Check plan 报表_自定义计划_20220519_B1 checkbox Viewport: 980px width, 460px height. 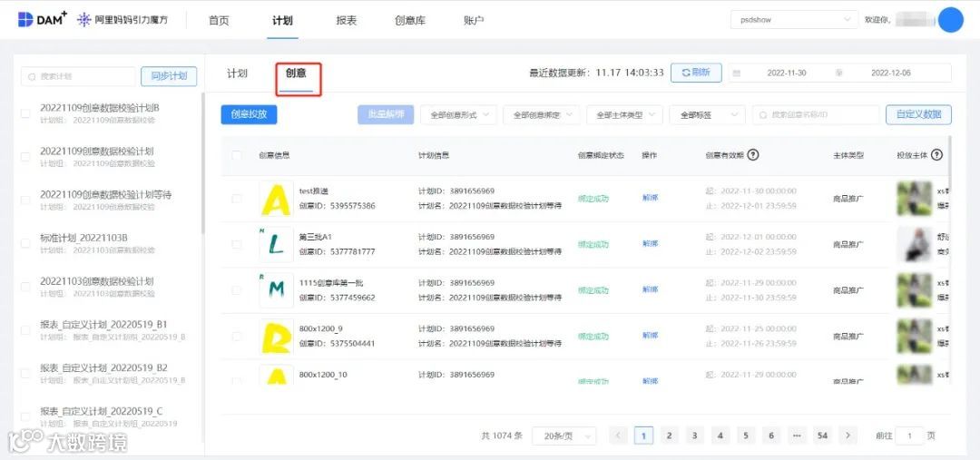(25, 330)
